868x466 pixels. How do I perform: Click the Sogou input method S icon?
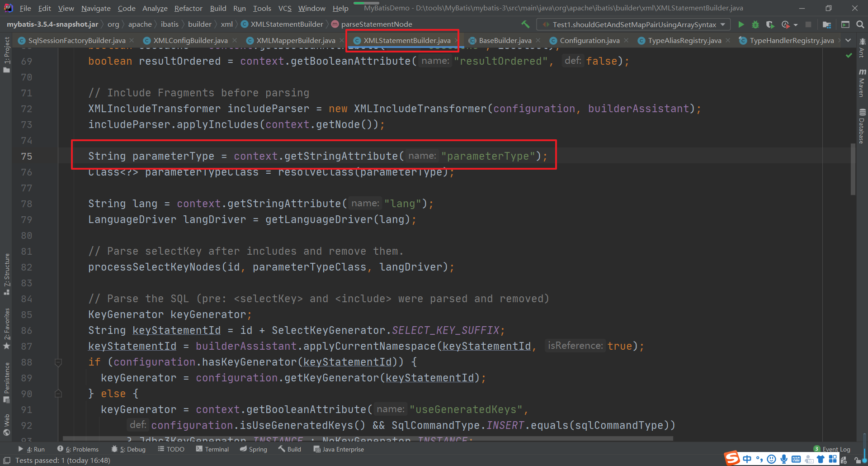pos(732,458)
